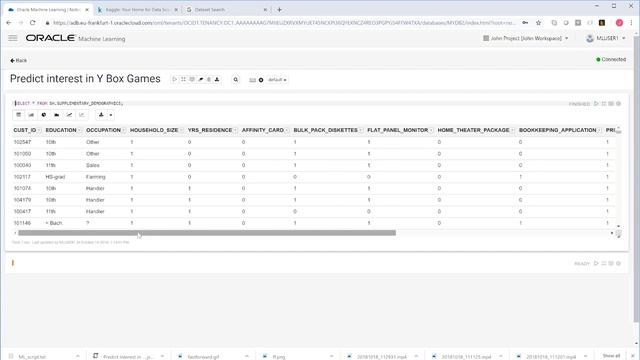
Task: Open settings gear of FINISHED paragraph
Action: click(618, 104)
